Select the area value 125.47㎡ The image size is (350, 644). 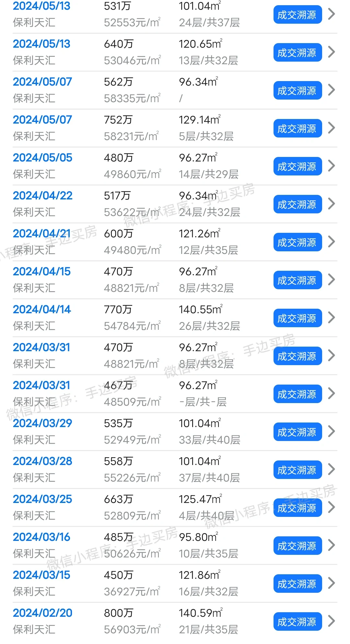pos(200,499)
